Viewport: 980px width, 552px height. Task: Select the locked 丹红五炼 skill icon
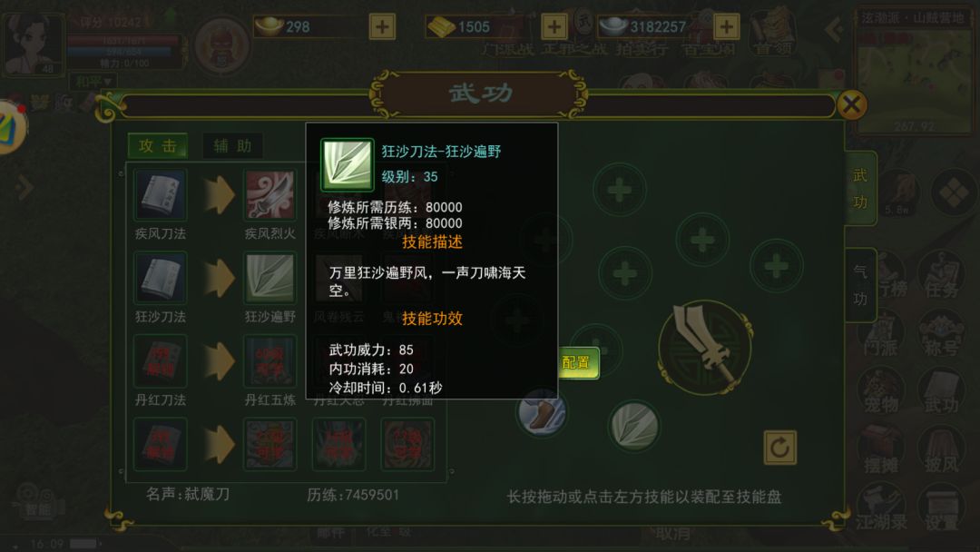tap(269, 360)
